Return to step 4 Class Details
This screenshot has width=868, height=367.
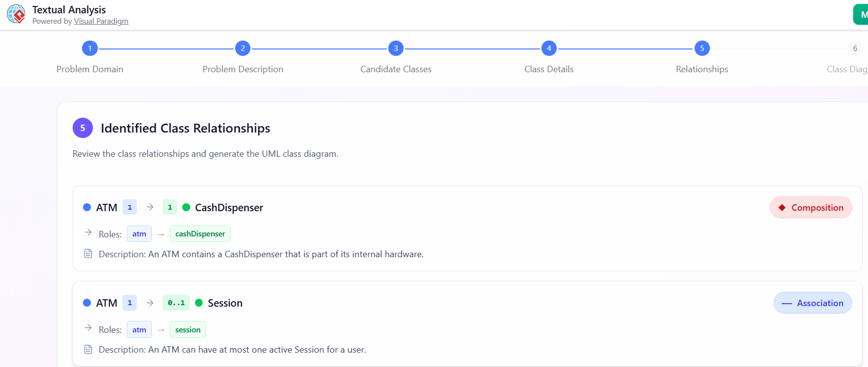549,48
